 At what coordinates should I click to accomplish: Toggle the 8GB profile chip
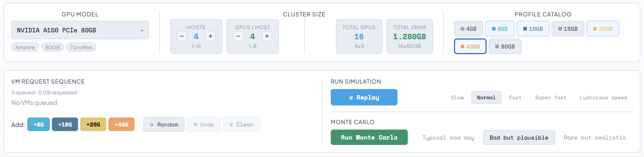(500, 29)
